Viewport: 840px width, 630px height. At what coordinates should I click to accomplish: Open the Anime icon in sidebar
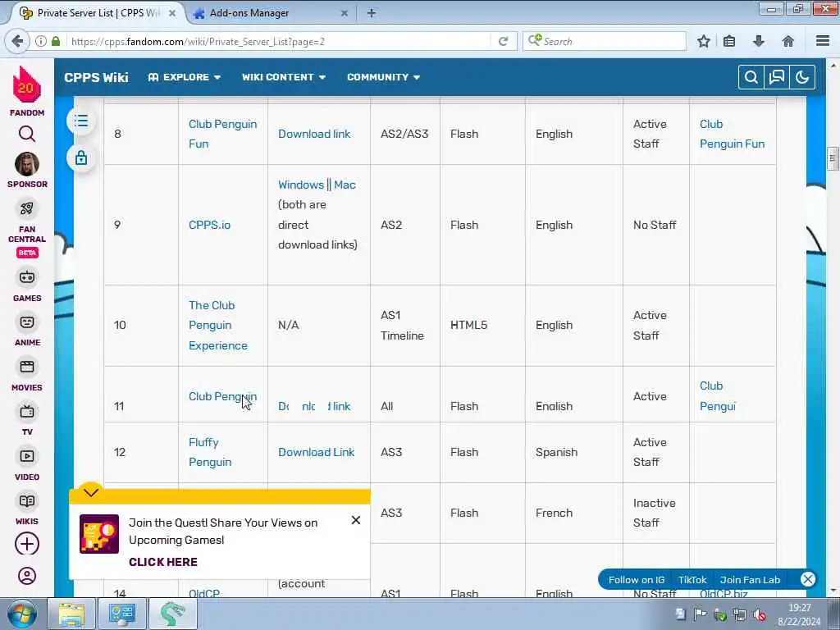click(x=27, y=322)
